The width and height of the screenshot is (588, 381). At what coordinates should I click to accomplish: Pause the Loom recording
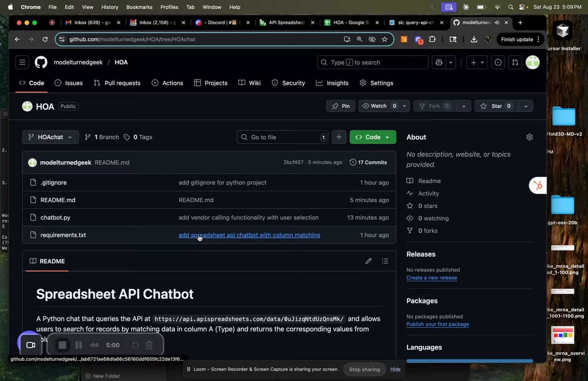[x=79, y=345]
